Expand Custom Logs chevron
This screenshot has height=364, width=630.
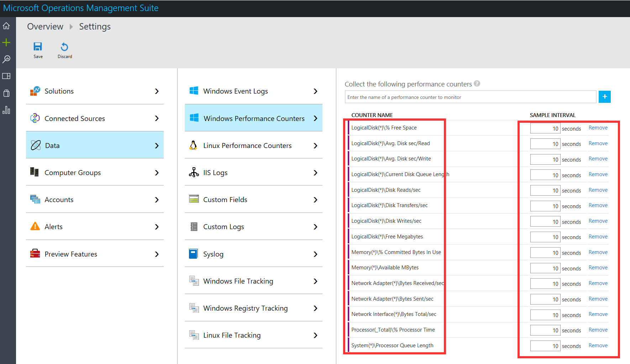315,227
